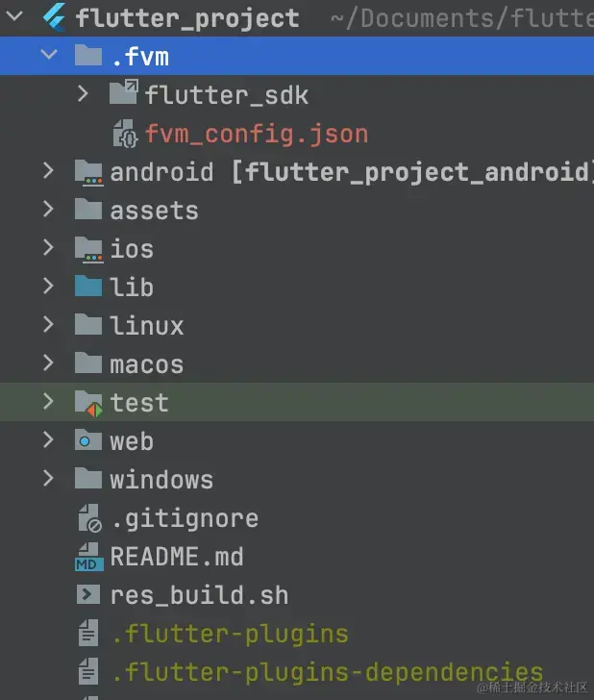
Task: Click the fvm_config.json file icon
Action: 125,134
